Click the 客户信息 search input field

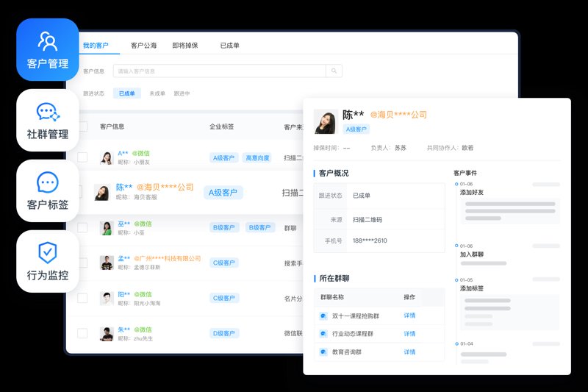pos(219,71)
